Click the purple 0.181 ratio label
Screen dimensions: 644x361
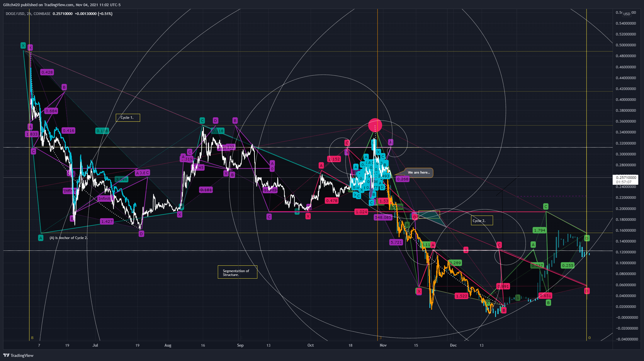pos(206,190)
